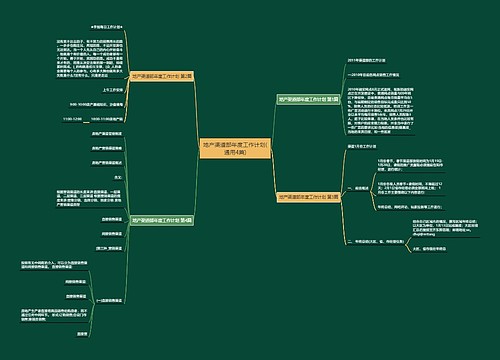Click the 第1篇 branch node
This screenshot has height=360, width=500.
(x=308, y=99)
